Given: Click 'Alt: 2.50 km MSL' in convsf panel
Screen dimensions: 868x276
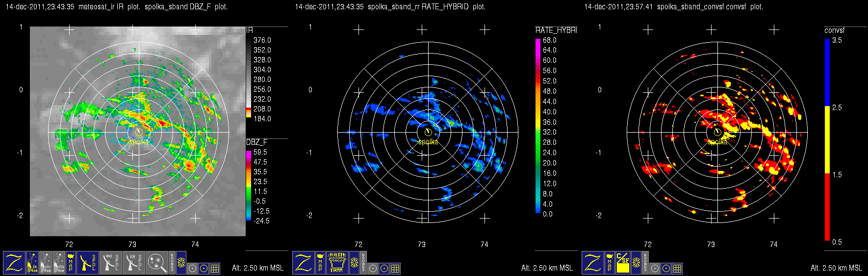Looking at the screenshot, I should (836, 268).
